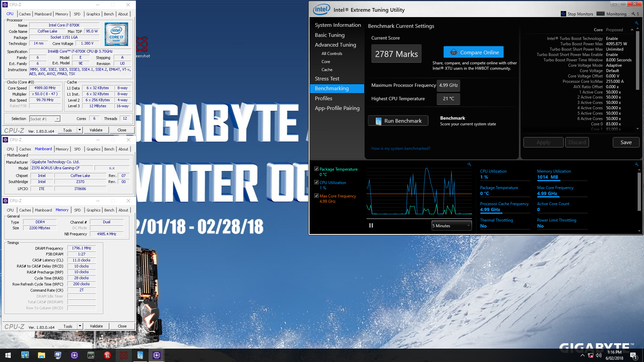Click the Compare Online button

(474, 52)
